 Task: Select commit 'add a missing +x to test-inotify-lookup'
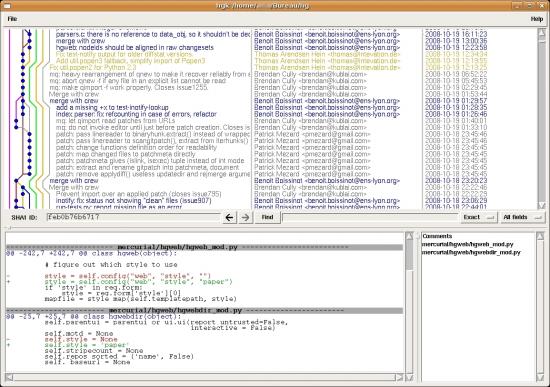coord(112,107)
